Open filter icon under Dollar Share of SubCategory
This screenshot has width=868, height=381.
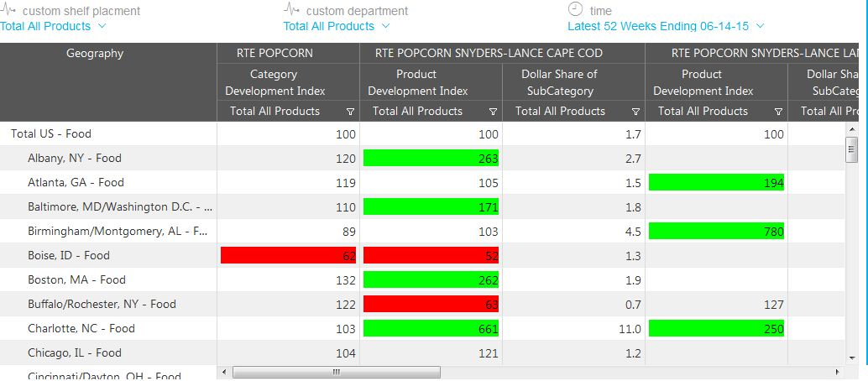pyautogui.click(x=635, y=112)
